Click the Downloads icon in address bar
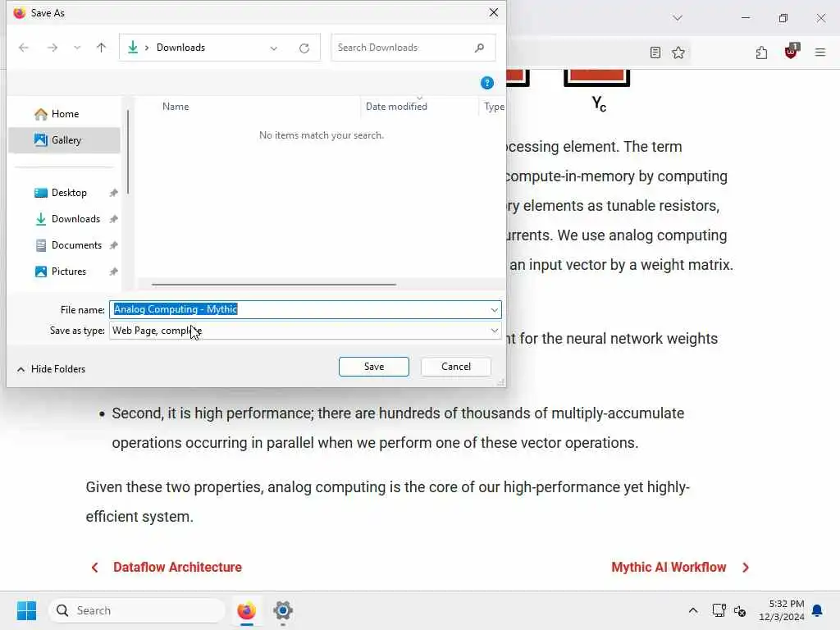Viewport: 840px width, 630px height. [133, 48]
